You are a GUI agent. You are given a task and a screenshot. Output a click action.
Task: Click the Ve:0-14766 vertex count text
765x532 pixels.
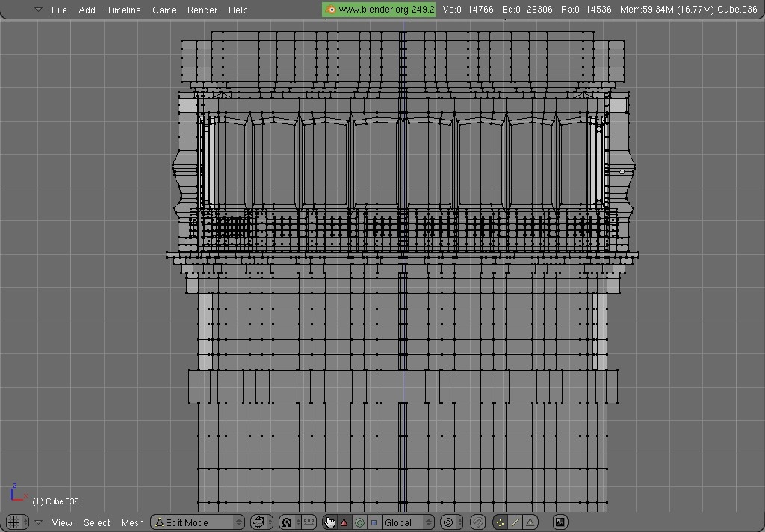pos(468,9)
